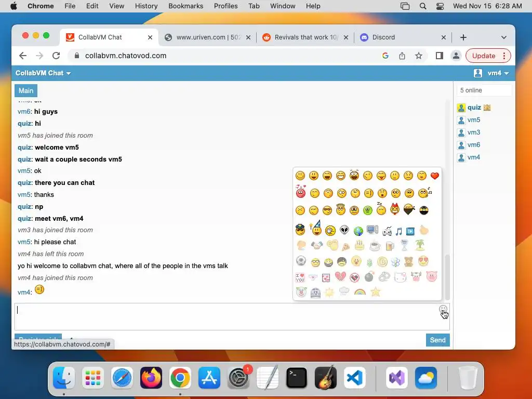This screenshot has width=532, height=399.
Task: Reload the page
Action: tap(56, 56)
